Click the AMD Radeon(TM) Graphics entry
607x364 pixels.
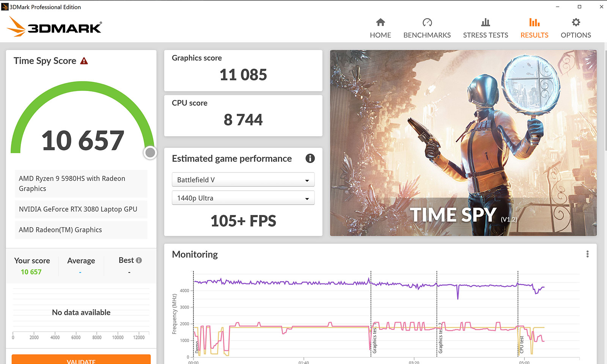[x=81, y=230]
